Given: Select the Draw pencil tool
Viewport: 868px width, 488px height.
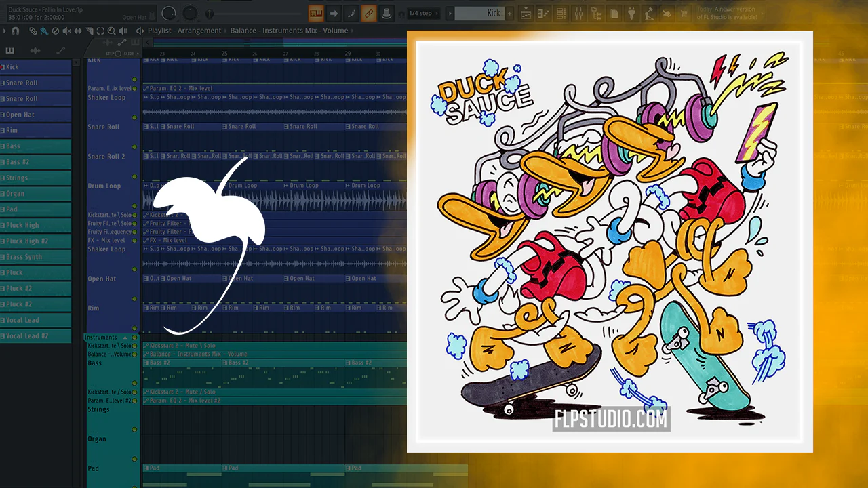Looking at the screenshot, I should [33, 30].
